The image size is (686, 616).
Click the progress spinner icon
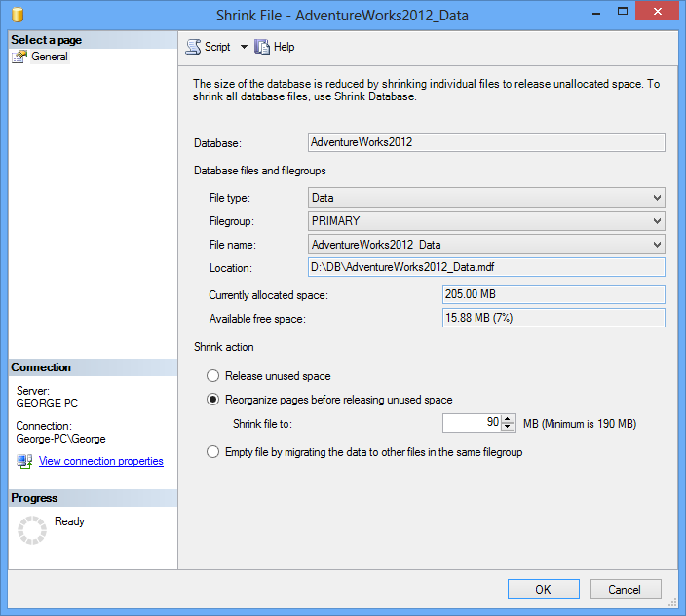[x=32, y=530]
